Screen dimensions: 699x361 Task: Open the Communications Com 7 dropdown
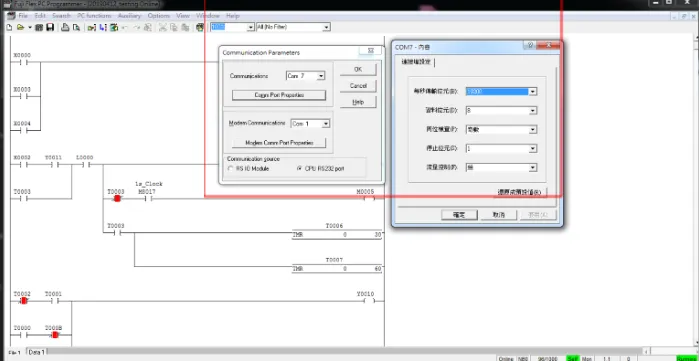tap(321, 76)
